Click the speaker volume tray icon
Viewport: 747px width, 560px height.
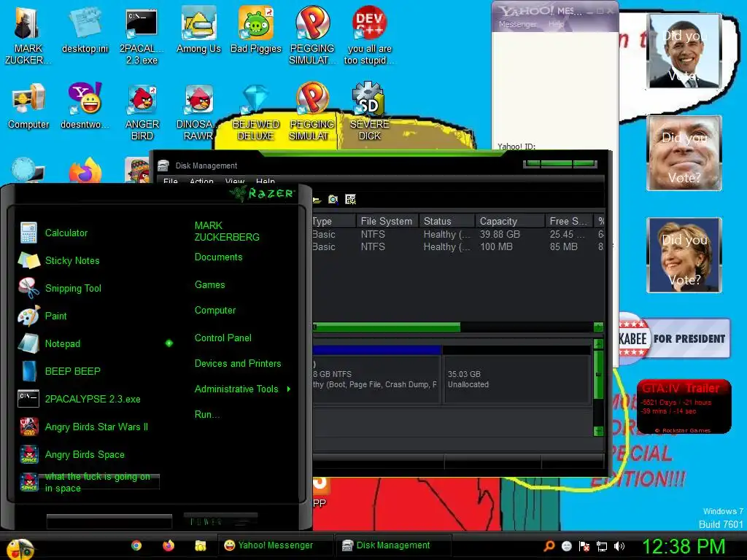point(619,546)
